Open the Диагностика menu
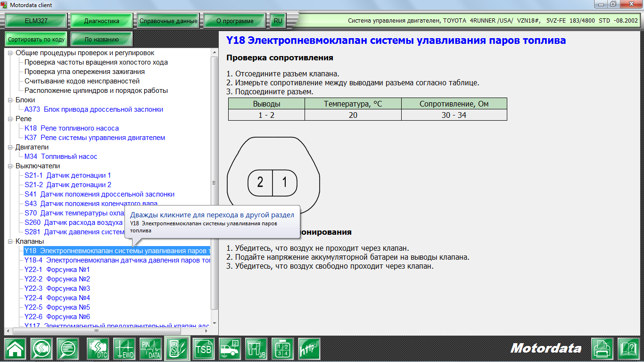Screen dimensions: 644x362 (102, 21)
